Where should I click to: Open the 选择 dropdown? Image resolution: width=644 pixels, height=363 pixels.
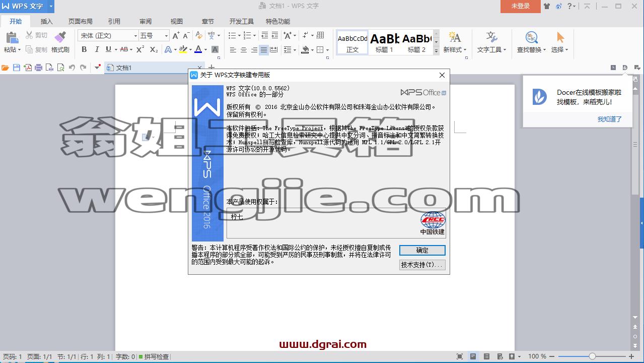(x=559, y=49)
